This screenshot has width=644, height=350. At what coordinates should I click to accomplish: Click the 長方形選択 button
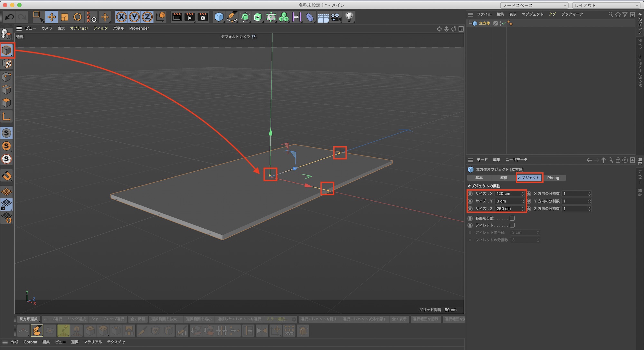point(28,319)
